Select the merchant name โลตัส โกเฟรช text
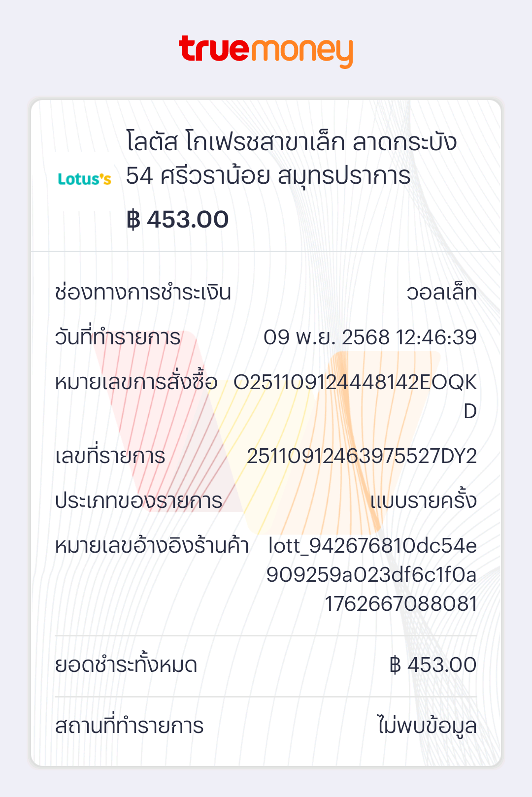The width and height of the screenshot is (532, 797). [291, 159]
